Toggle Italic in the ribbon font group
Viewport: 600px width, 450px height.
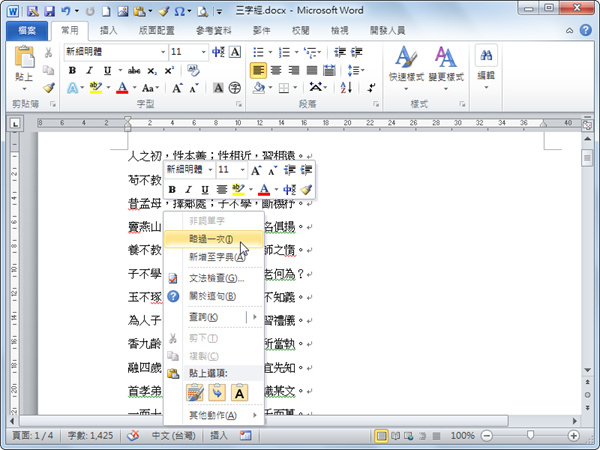pyautogui.click(x=90, y=70)
